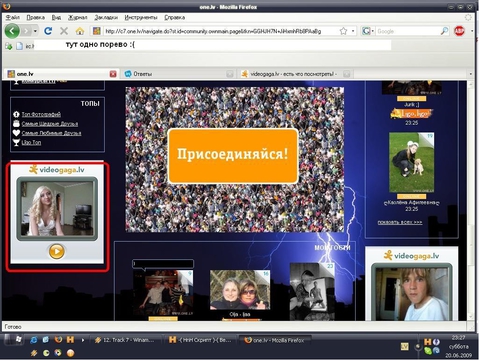Launch Firefox from the quick launch icon
The image size is (479, 361).
(x=58, y=340)
